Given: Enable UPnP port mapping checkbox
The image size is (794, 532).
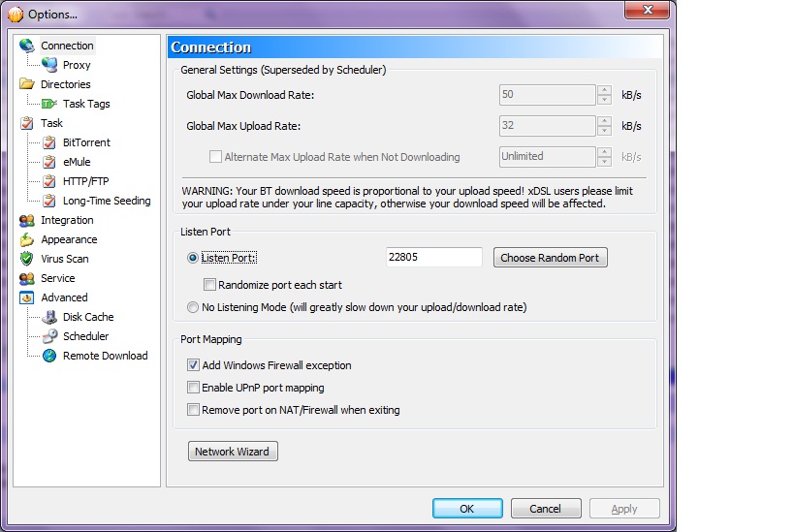Looking at the screenshot, I should point(193,388).
